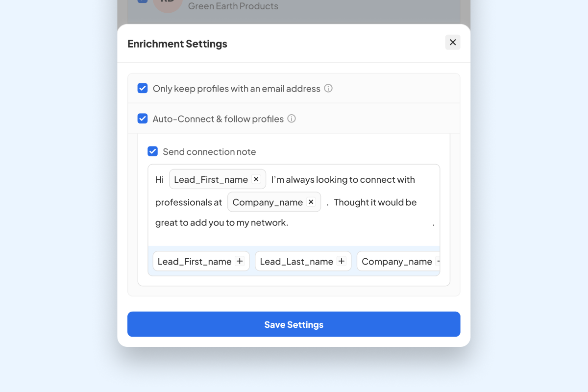Select the Green Earth Products lead entry

click(x=233, y=6)
